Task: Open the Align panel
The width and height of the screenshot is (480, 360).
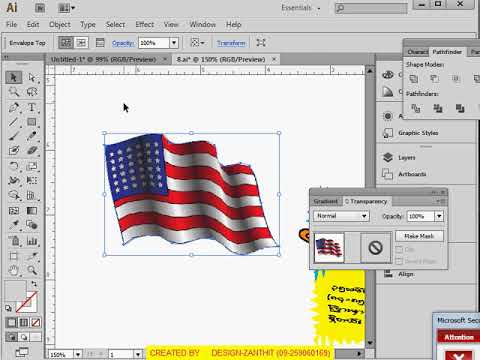Action: (406, 274)
